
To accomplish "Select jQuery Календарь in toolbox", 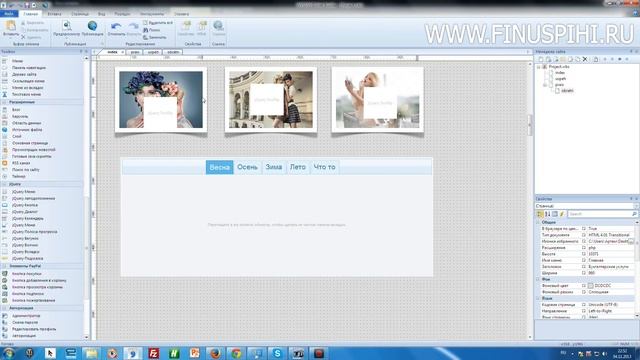I will pos(28,218).
